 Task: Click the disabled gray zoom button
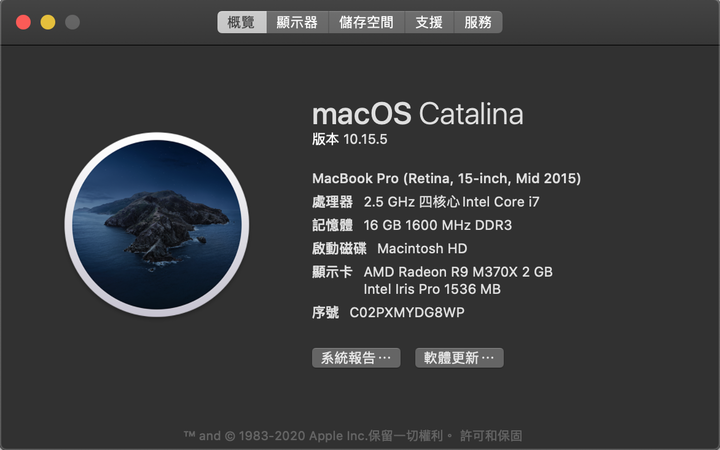click(72, 22)
